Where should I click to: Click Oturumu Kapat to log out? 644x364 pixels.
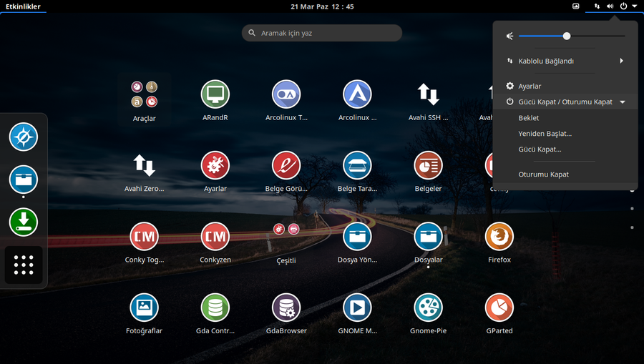tap(543, 174)
